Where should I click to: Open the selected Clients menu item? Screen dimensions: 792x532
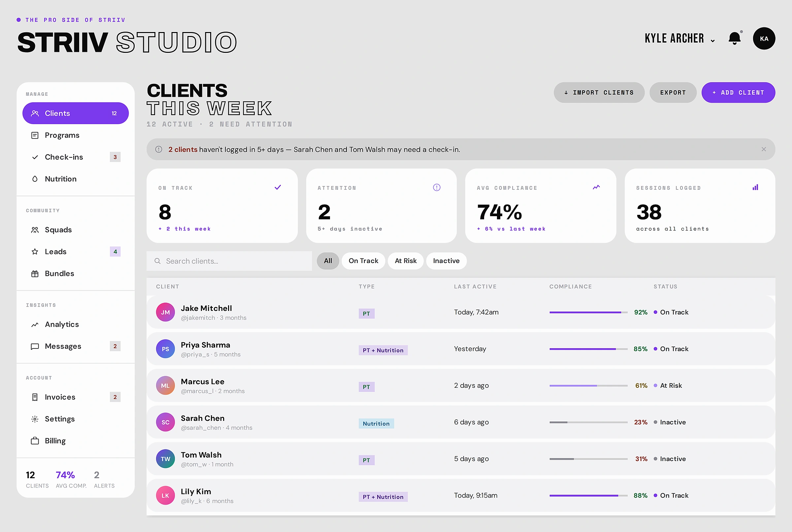click(x=76, y=113)
